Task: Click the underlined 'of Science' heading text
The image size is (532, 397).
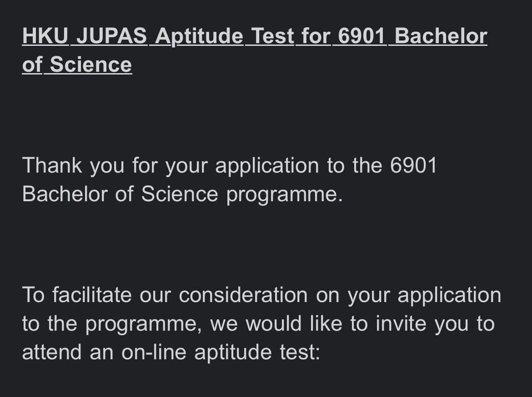Action: click(77, 65)
